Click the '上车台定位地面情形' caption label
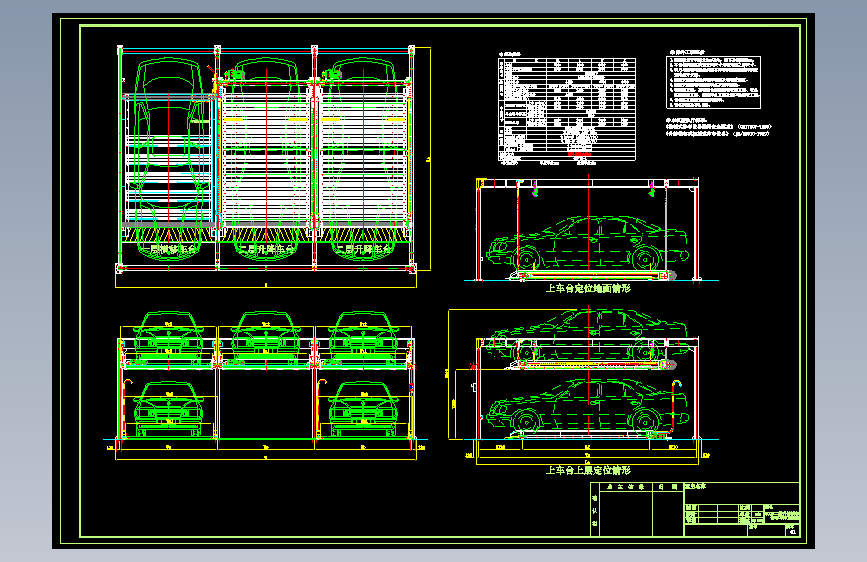This screenshot has height=562, width=867. pos(588,288)
